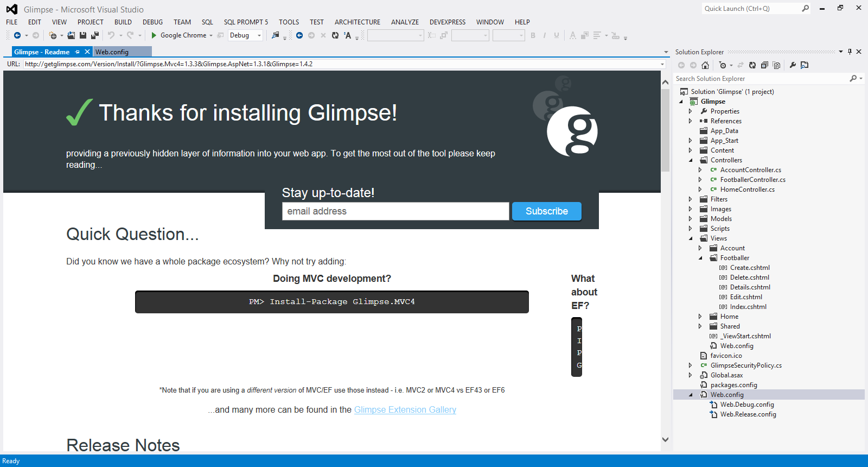Viewport: 868px width, 467px height.
Task: Click the Navigate Backward arrow in main toolbar
Action: (x=17, y=35)
